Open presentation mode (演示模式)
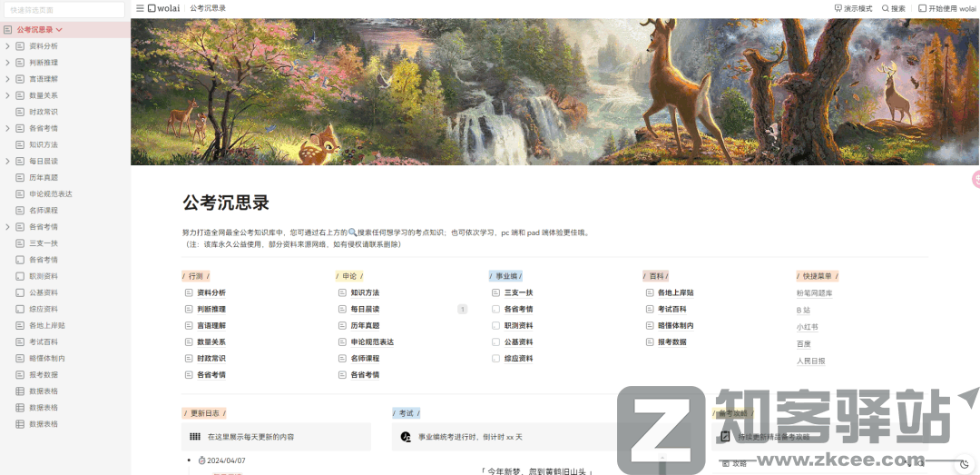 point(853,8)
